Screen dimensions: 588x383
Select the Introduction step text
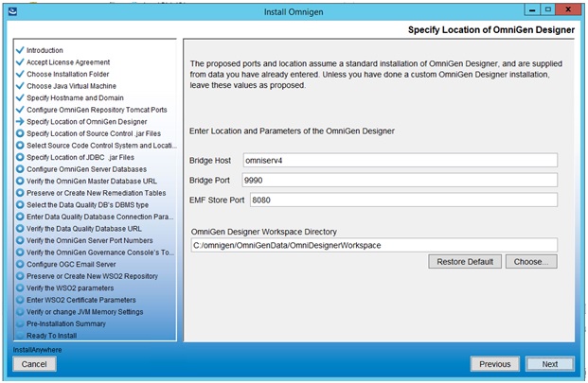click(x=45, y=50)
